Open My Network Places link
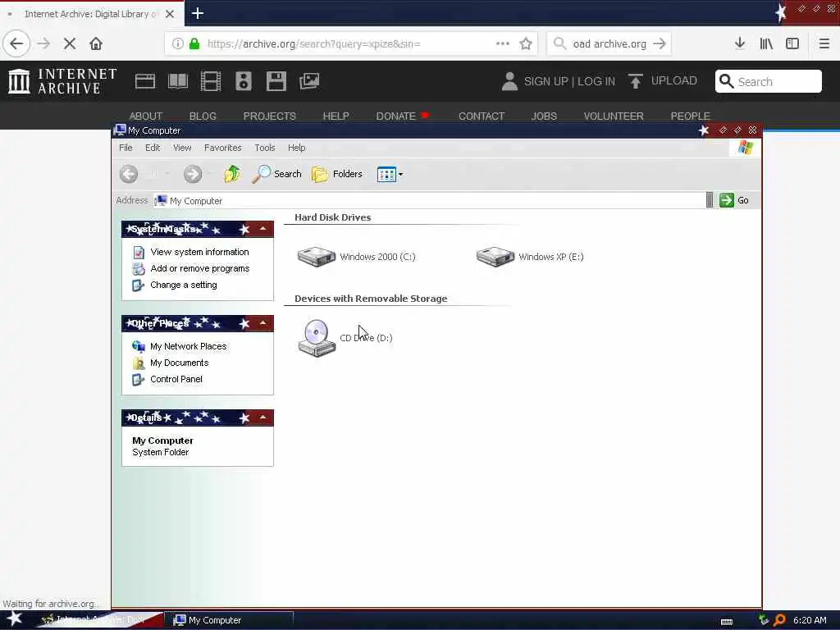Viewport: 840px width, 630px height. tap(188, 347)
